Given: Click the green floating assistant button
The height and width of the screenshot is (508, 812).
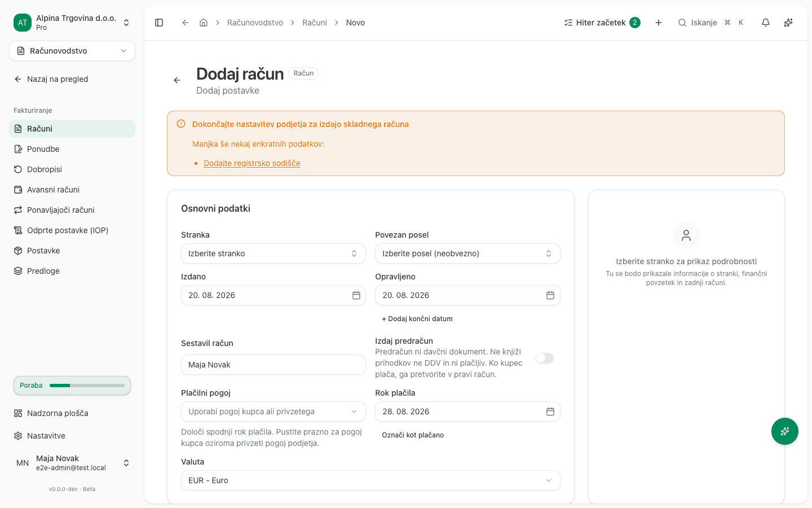Looking at the screenshot, I should [x=785, y=431].
